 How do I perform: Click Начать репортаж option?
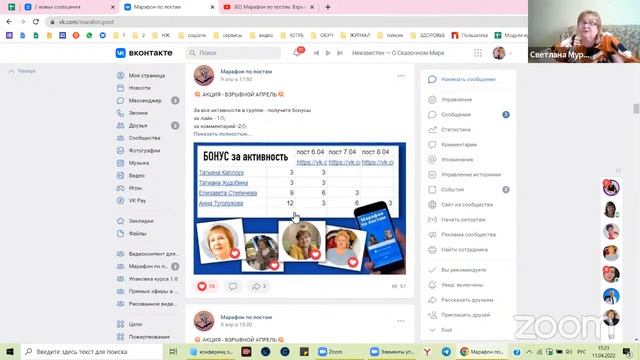click(x=463, y=220)
